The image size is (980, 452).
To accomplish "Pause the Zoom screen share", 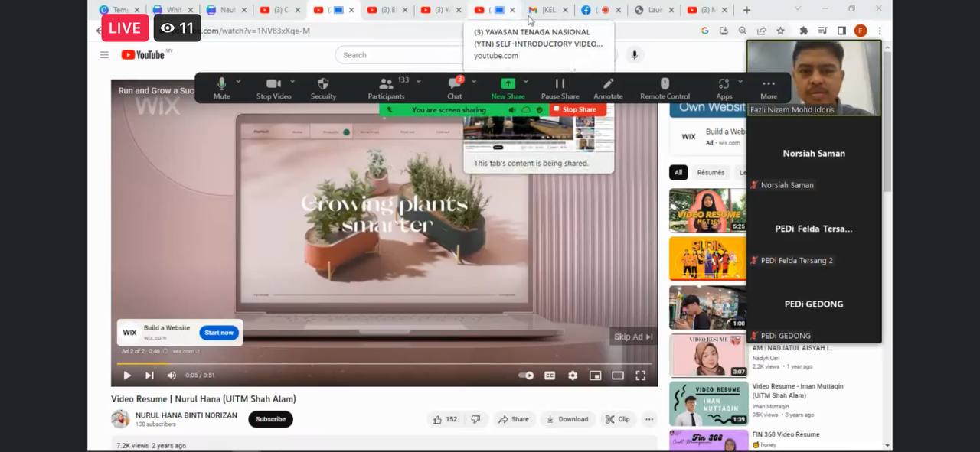I will pyautogui.click(x=560, y=84).
